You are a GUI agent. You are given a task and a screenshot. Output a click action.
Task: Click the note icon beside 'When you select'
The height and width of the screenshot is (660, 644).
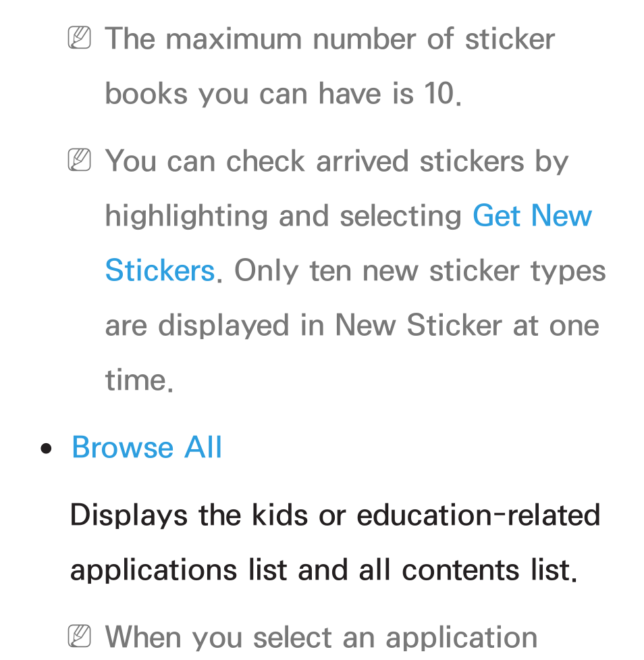pos(79,636)
